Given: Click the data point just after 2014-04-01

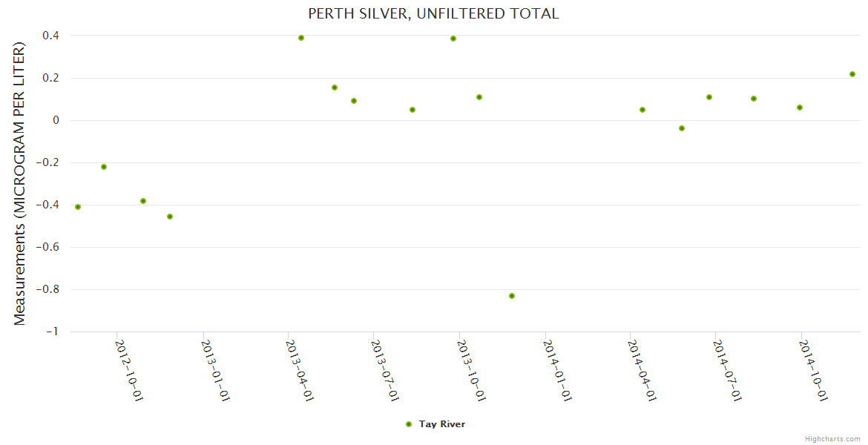Looking at the screenshot, I should pos(642,110).
